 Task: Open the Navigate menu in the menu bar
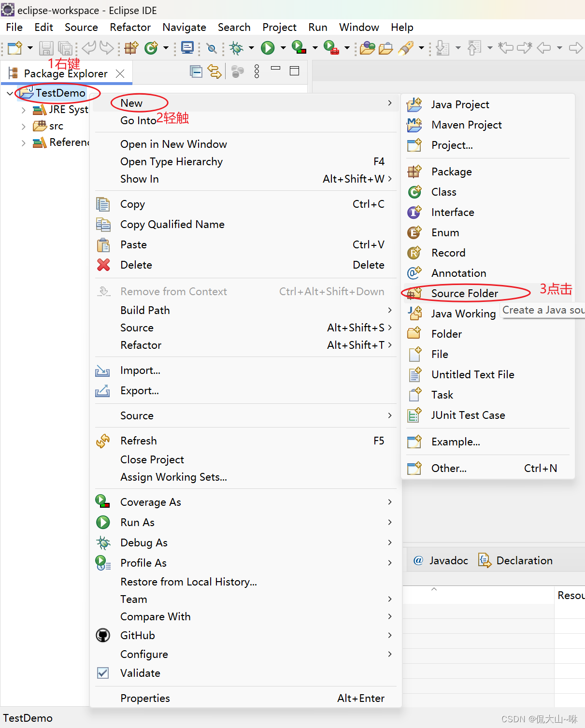pos(184,28)
